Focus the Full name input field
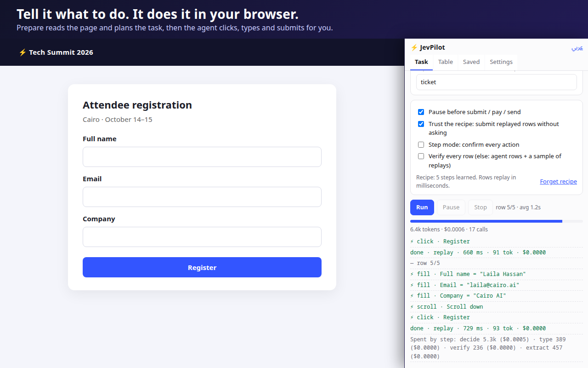 tap(202, 157)
